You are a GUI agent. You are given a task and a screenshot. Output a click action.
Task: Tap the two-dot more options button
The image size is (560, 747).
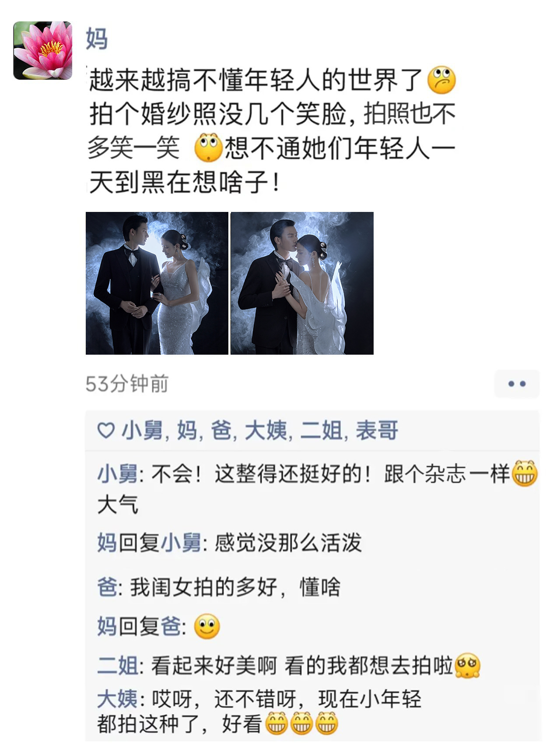517,384
